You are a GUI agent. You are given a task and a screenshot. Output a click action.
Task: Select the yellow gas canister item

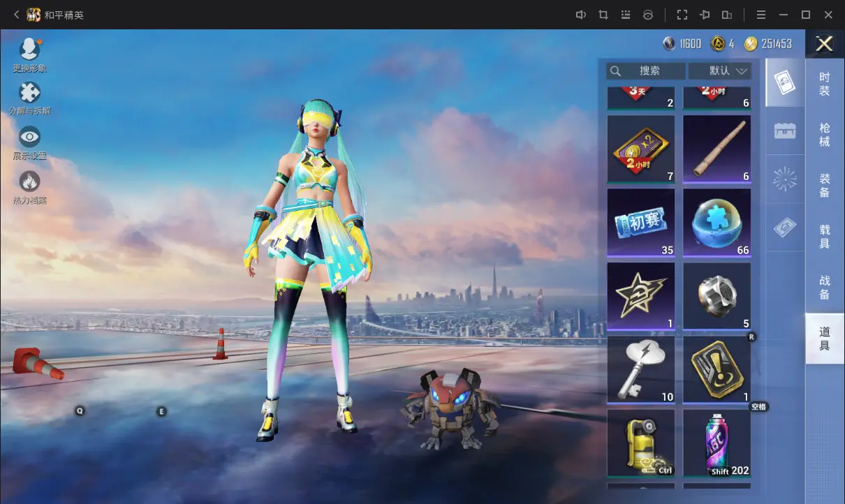click(x=641, y=443)
